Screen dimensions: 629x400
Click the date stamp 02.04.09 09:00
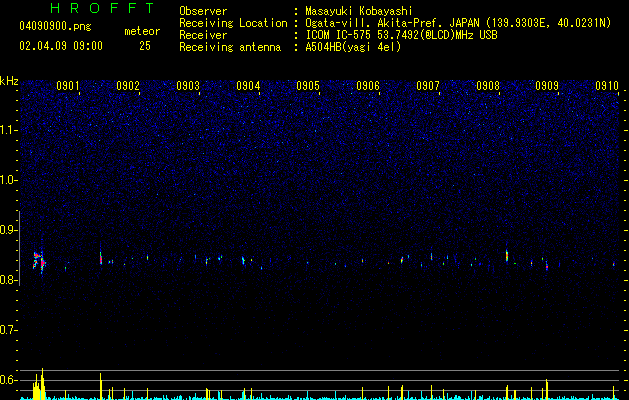pos(61,46)
